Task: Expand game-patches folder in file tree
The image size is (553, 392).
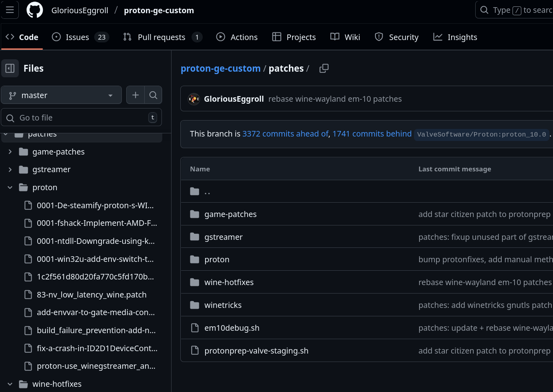Action: 10,152
